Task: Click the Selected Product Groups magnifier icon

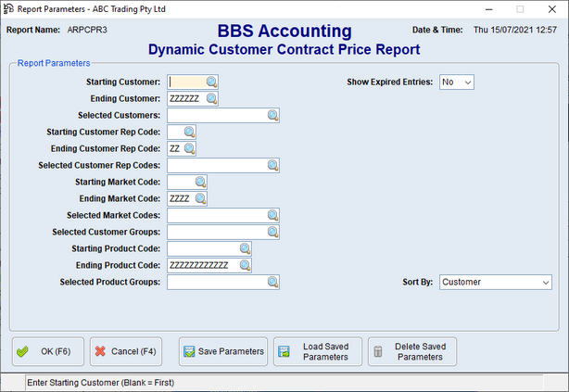Action: [272, 283]
